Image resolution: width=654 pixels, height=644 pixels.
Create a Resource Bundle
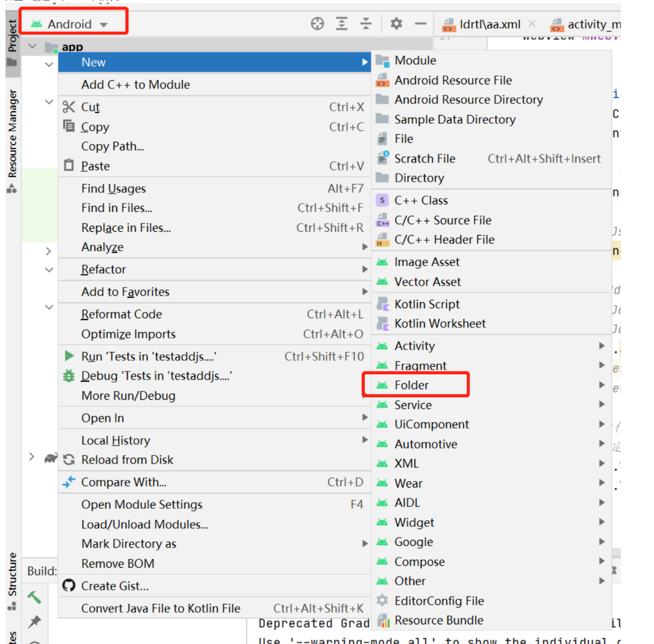pos(492,620)
